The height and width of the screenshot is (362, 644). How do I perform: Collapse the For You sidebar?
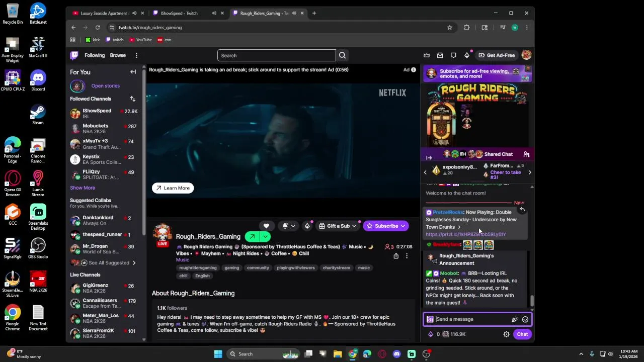(133, 72)
